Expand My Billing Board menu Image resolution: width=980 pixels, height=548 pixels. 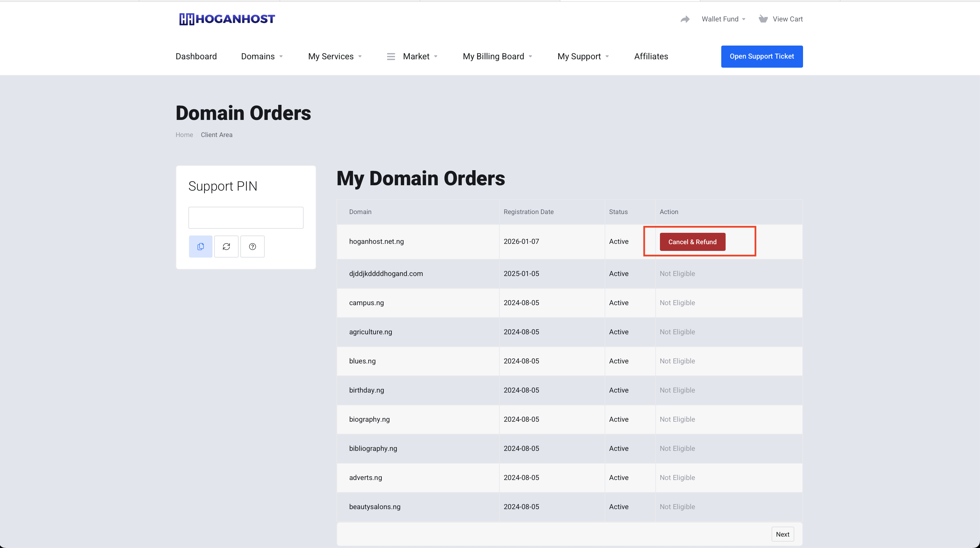coord(498,56)
